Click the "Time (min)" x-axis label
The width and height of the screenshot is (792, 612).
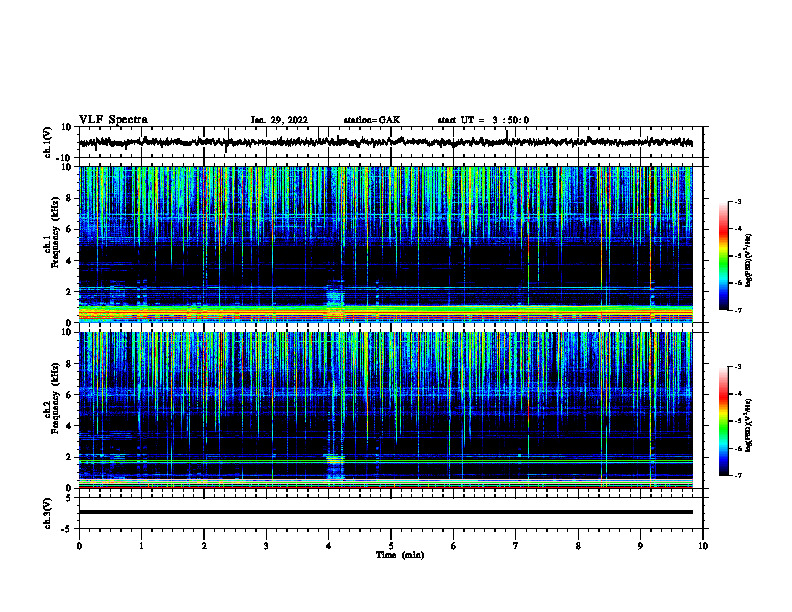tap(400, 555)
